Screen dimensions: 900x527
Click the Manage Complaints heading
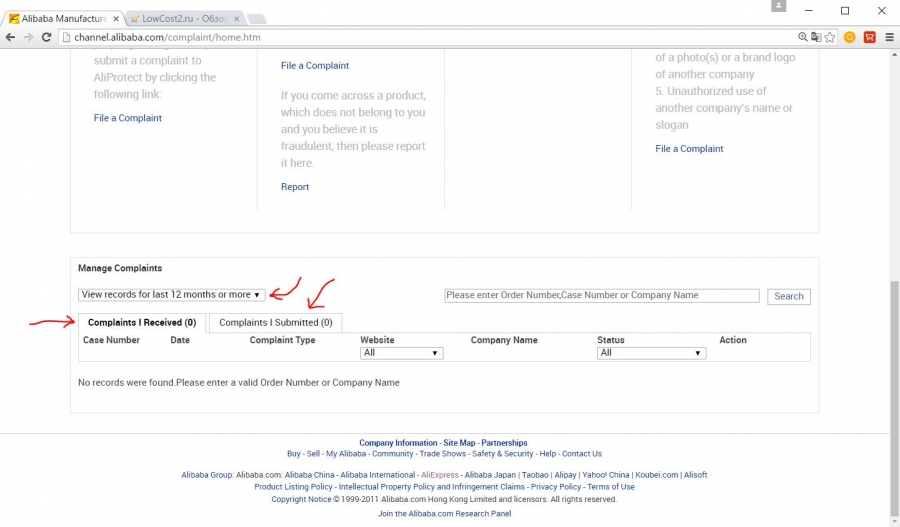[x=120, y=268]
